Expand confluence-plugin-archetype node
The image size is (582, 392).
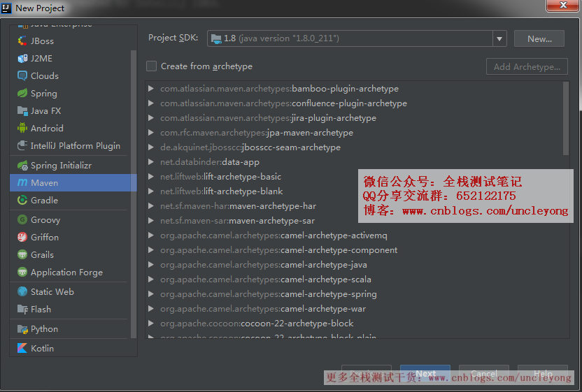pyautogui.click(x=150, y=103)
